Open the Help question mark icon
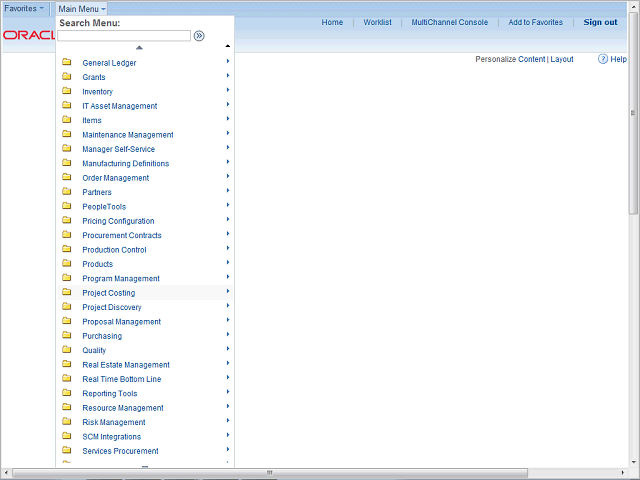 click(x=602, y=59)
